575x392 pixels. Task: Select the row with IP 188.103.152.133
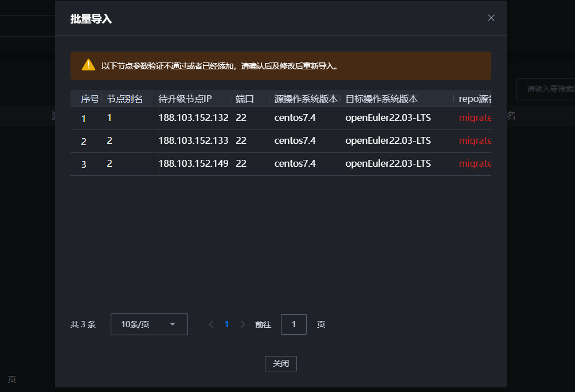click(193, 140)
